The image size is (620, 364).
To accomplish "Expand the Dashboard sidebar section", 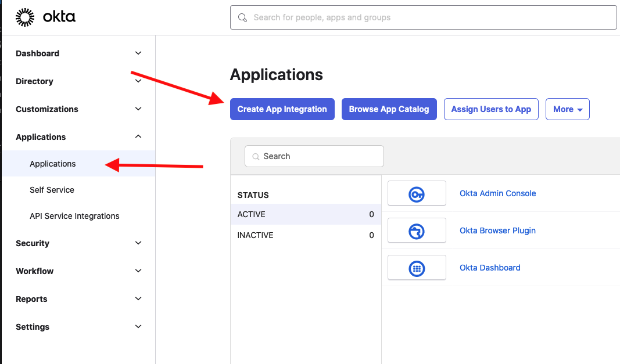I will (x=138, y=53).
